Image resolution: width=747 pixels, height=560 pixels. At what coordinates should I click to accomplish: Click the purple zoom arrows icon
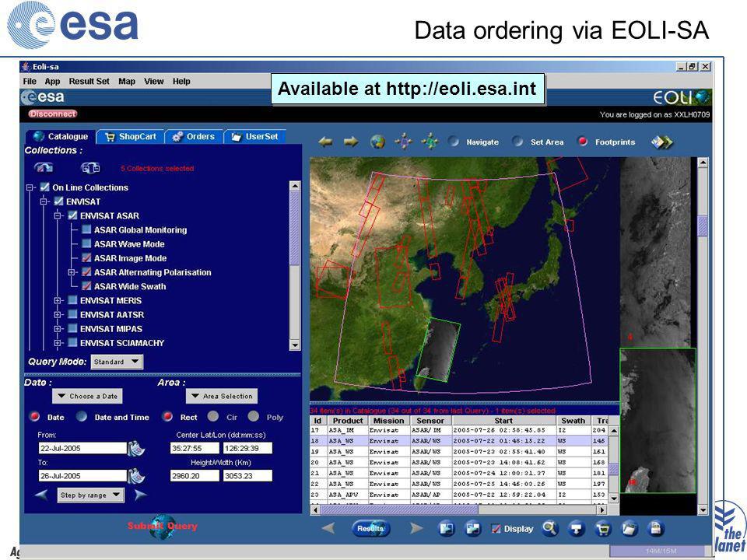click(x=404, y=142)
